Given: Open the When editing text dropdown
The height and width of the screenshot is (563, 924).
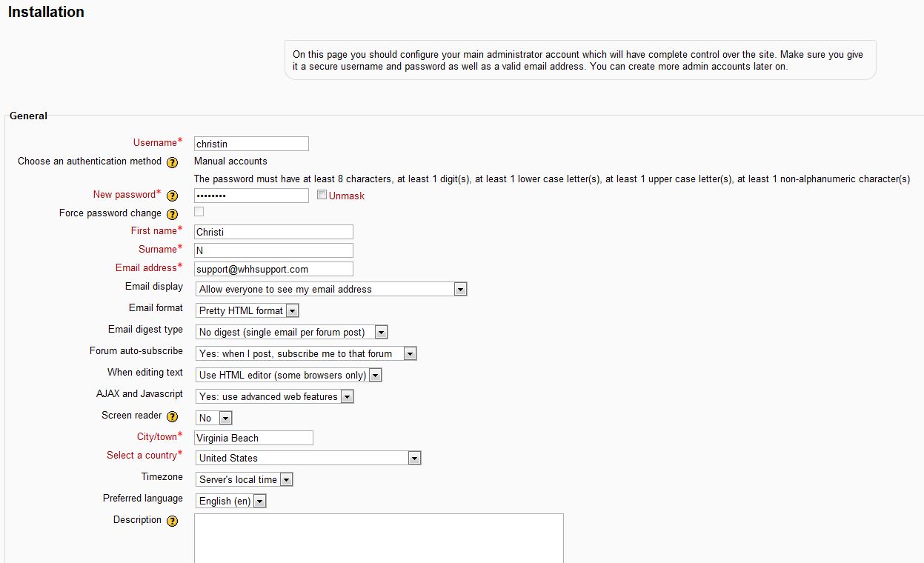Looking at the screenshot, I should (289, 375).
